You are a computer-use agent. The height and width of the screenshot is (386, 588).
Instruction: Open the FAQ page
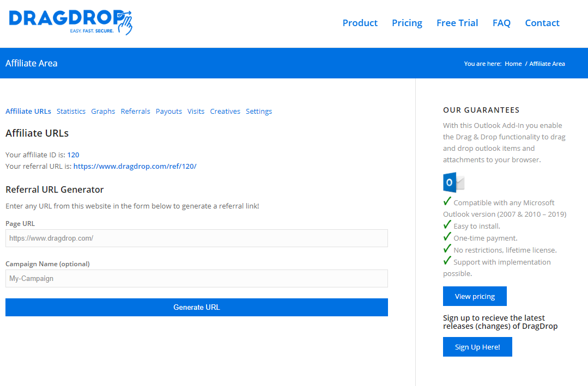[x=501, y=23]
